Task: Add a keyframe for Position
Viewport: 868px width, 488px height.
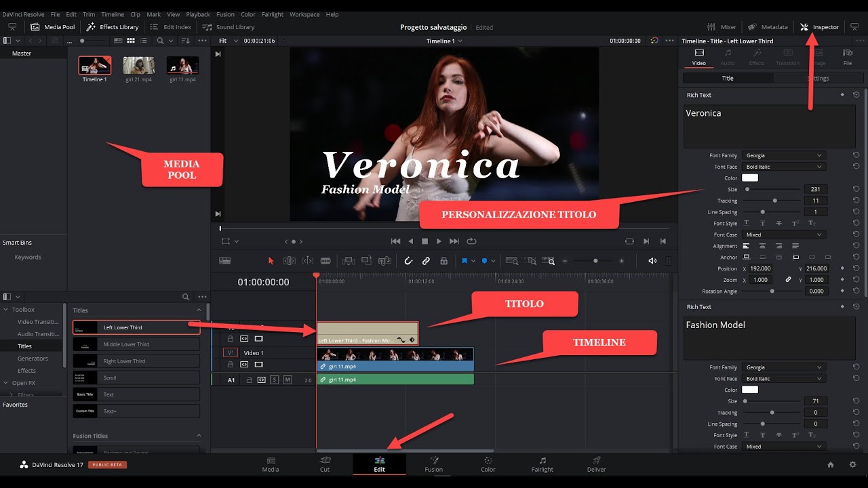Action: [843, 268]
